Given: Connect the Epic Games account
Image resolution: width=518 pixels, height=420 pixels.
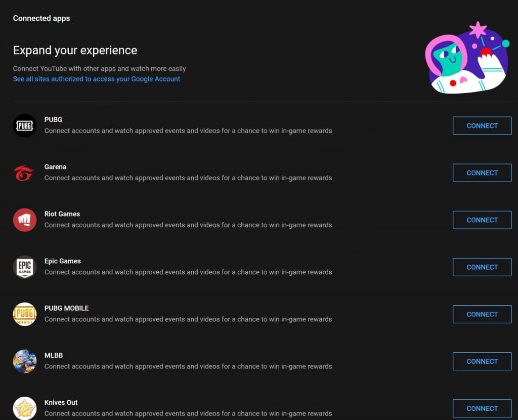Looking at the screenshot, I should pos(482,267).
